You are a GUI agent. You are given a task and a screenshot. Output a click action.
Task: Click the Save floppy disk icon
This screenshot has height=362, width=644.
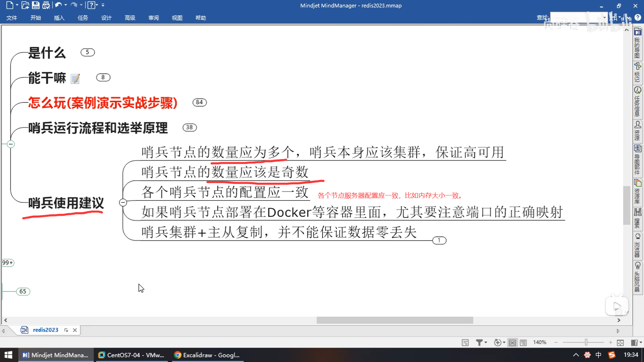coord(36,5)
